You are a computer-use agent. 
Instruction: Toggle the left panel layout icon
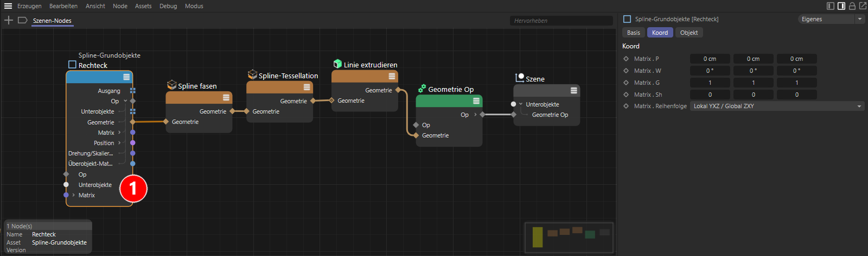tap(830, 6)
